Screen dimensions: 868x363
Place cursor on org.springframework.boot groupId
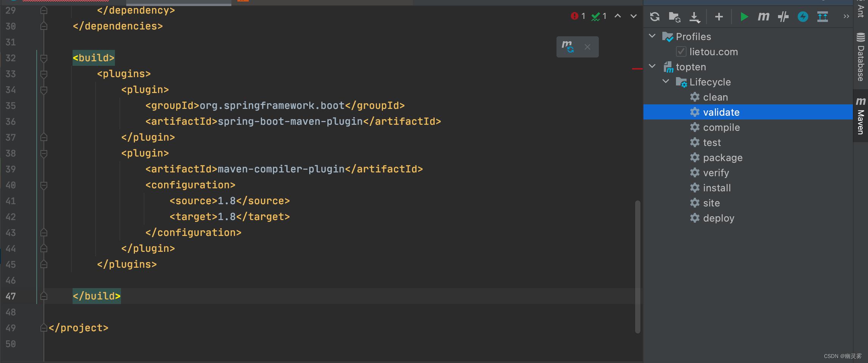tap(272, 105)
